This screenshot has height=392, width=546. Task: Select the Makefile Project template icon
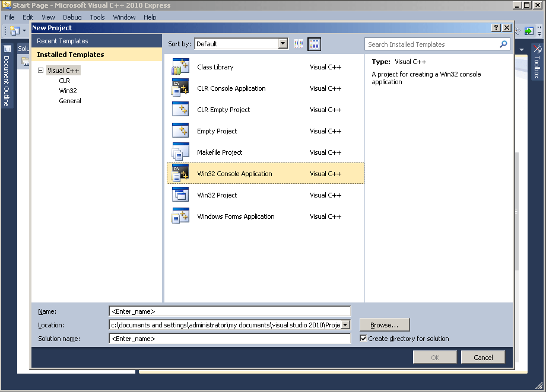click(180, 152)
